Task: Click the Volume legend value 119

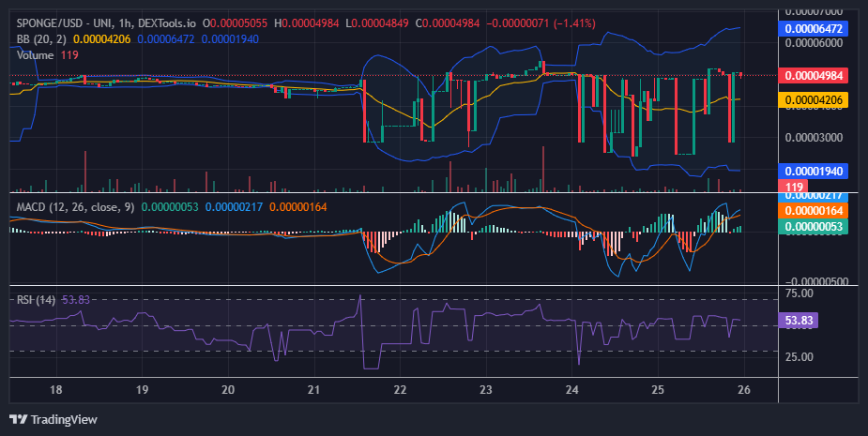Action: point(69,55)
